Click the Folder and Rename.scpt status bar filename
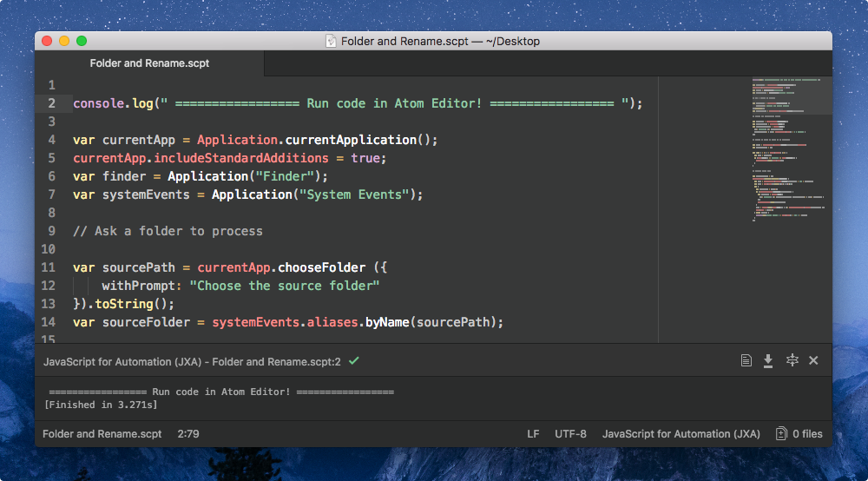 coord(102,434)
